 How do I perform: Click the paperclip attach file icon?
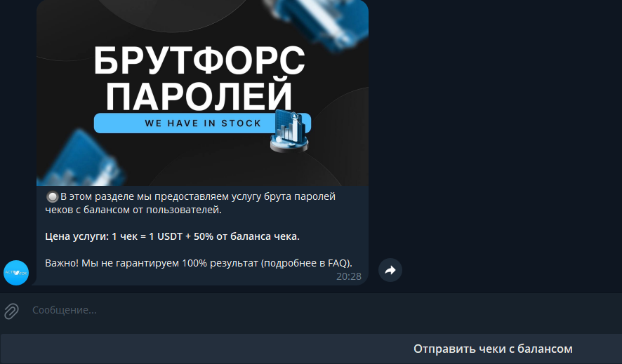point(11,311)
